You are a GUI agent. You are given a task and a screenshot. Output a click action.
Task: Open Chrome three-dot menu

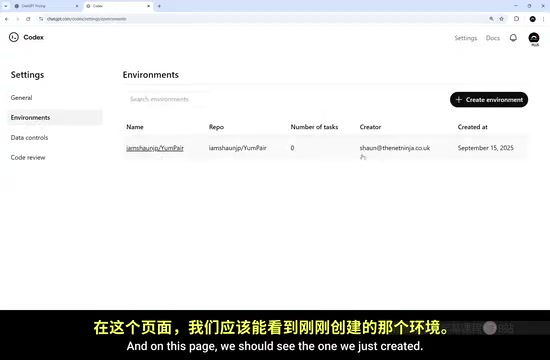click(x=543, y=19)
